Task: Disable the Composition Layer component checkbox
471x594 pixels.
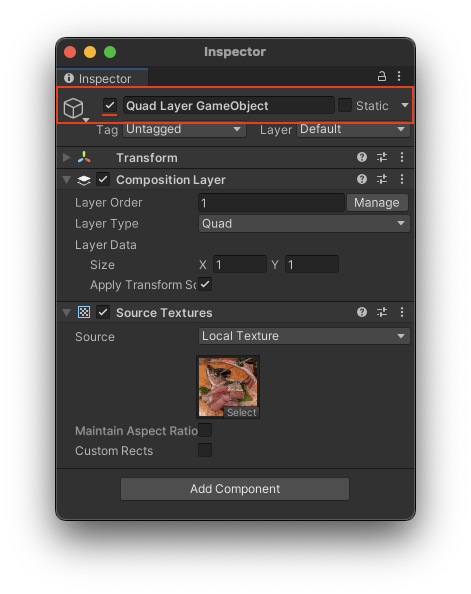Action: pyautogui.click(x=103, y=179)
